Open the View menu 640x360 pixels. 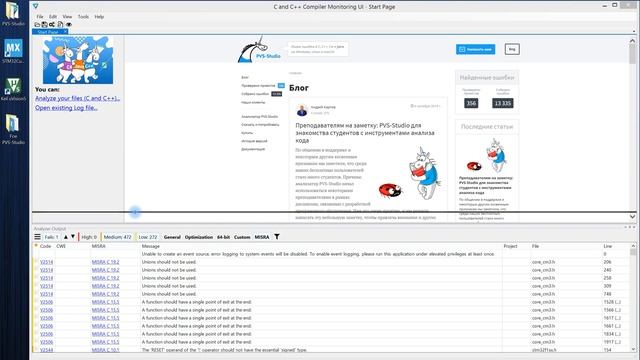tap(67, 17)
